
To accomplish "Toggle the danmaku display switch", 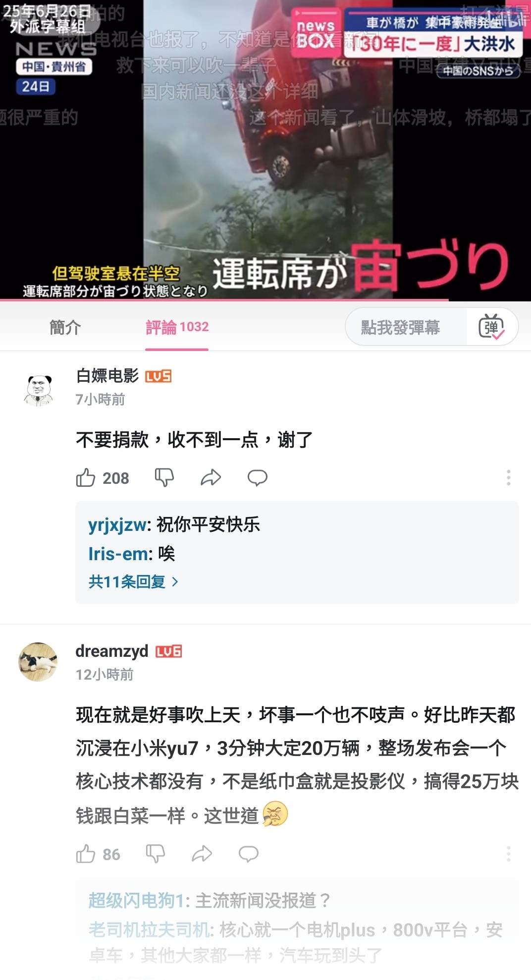I will coord(491,327).
